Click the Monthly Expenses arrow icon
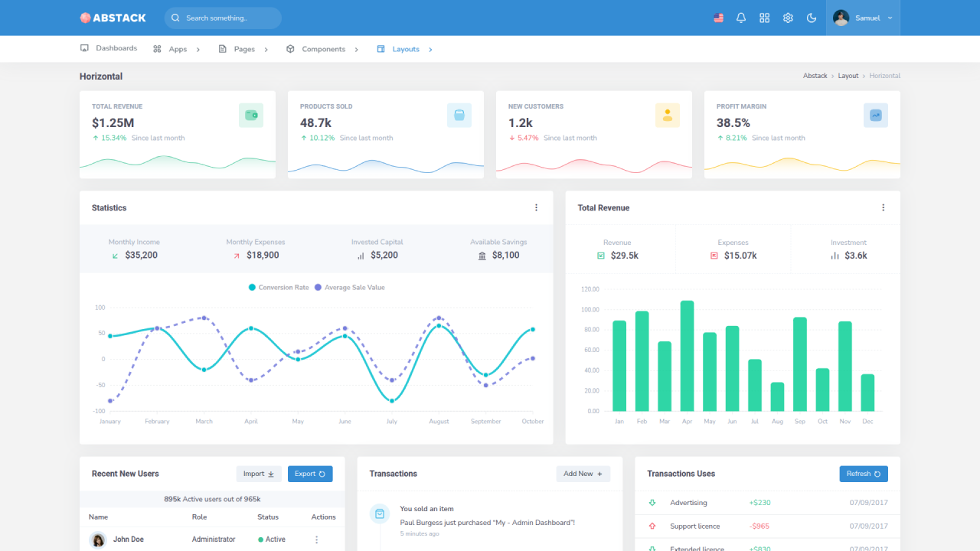The height and width of the screenshot is (551, 980). [237, 256]
